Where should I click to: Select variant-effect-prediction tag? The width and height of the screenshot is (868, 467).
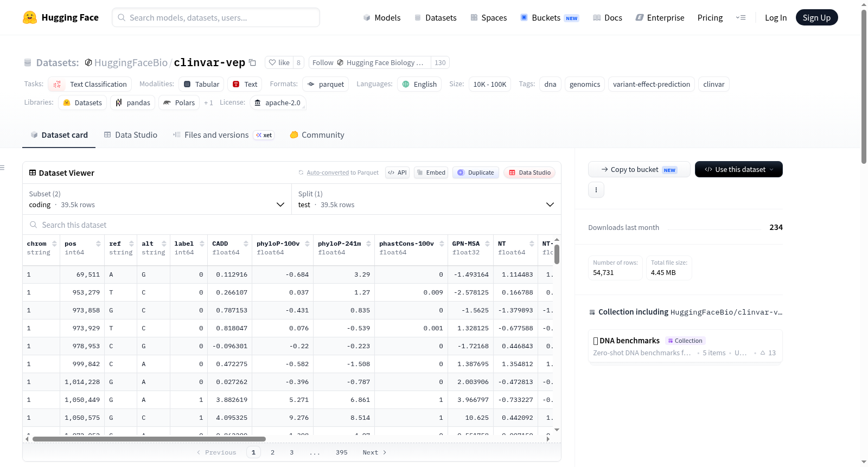point(651,84)
